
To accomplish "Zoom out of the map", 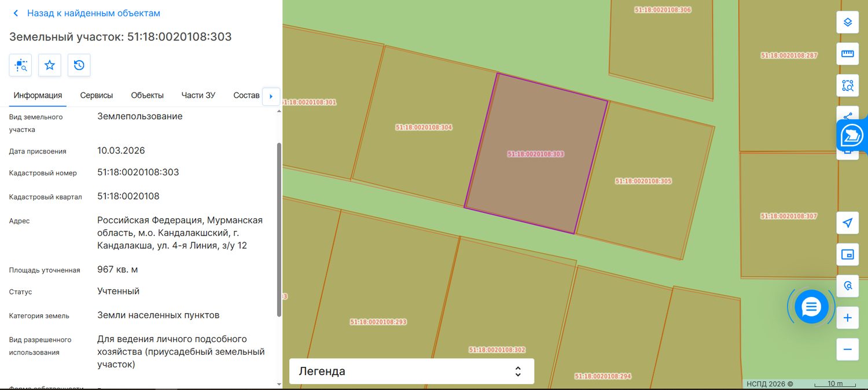I will pyautogui.click(x=848, y=349).
